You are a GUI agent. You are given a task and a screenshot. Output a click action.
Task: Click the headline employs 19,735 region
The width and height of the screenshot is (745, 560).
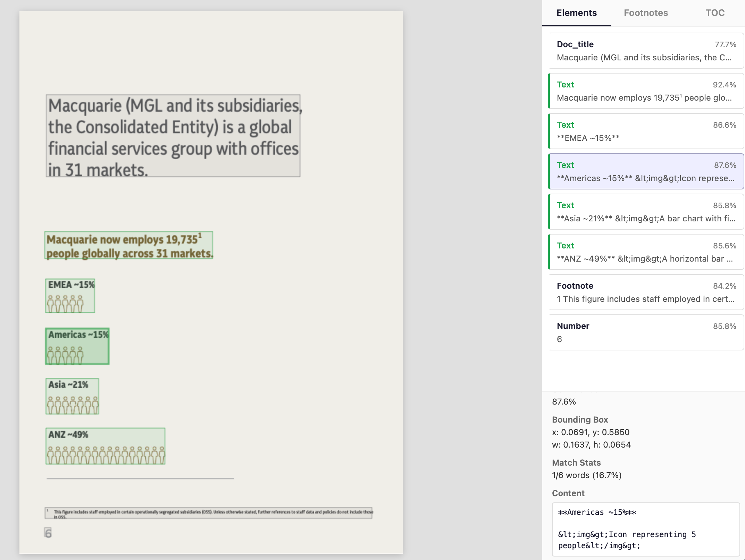coord(129,246)
